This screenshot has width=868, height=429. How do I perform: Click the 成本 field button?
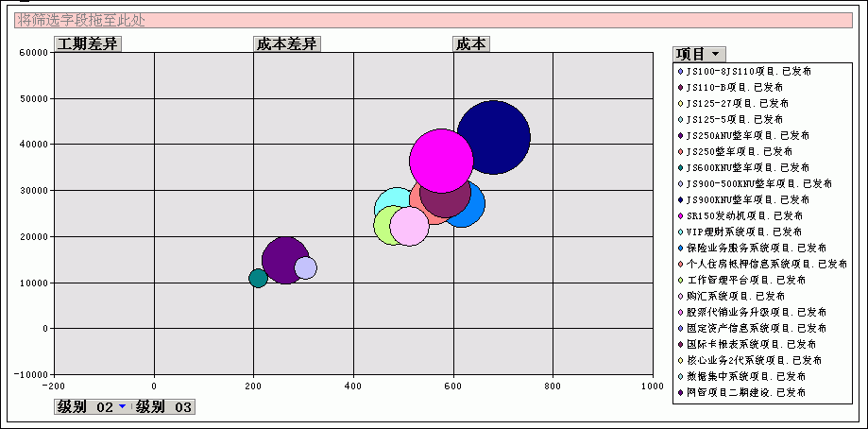(x=471, y=43)
